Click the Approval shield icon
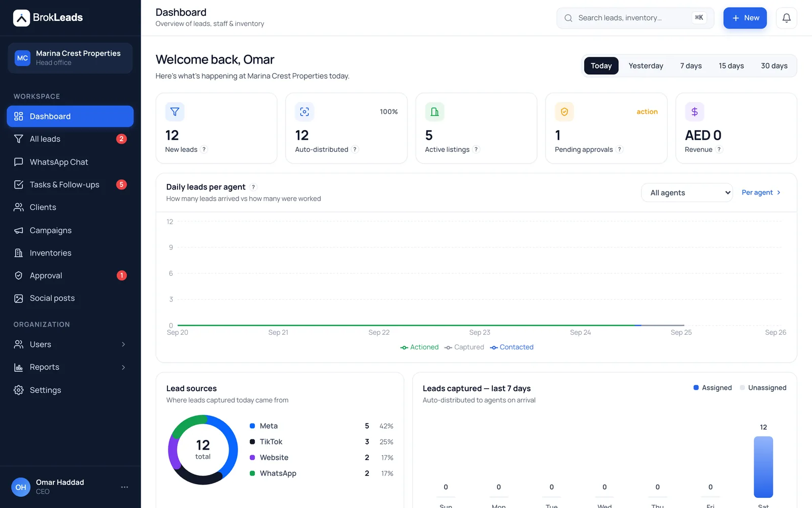Image resolution: width=812 pixels, height=508 pixels. pos(19,275)
